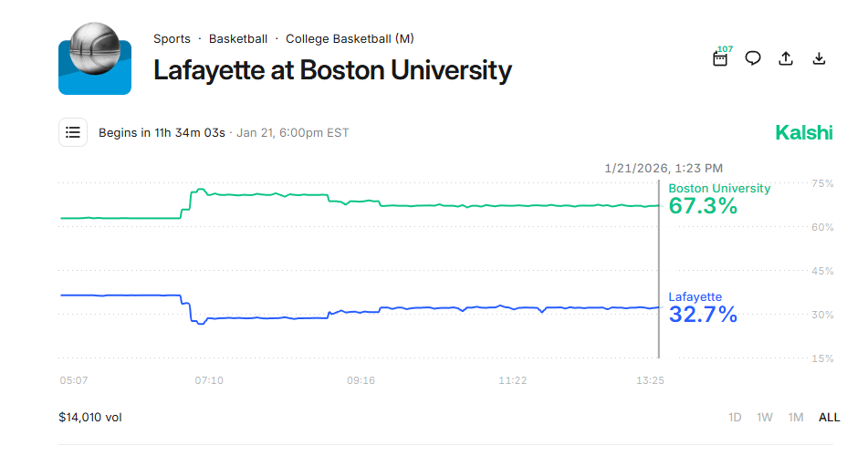
Task: Click the 09:16 time axis label
Action: point(361,379)
